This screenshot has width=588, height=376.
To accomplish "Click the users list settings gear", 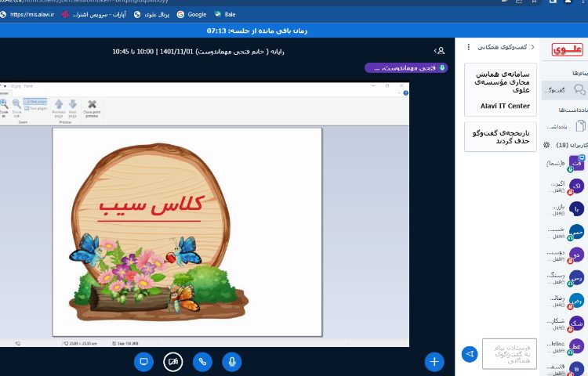I will [x=546, y=145].
